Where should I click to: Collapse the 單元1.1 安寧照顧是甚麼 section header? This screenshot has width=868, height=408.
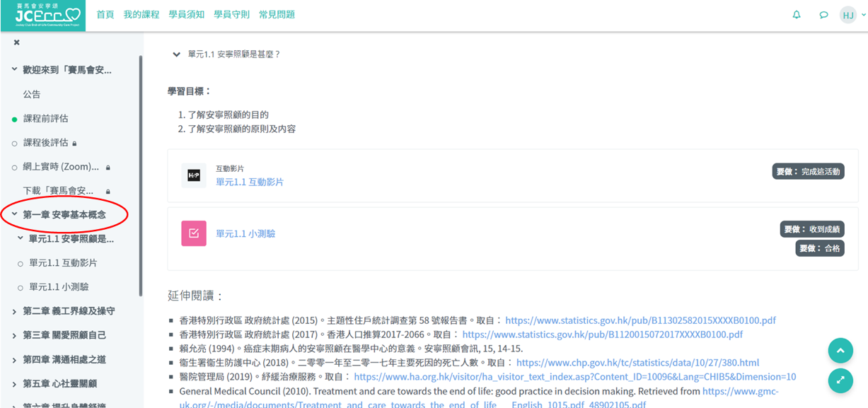click(x=176, y=54)
